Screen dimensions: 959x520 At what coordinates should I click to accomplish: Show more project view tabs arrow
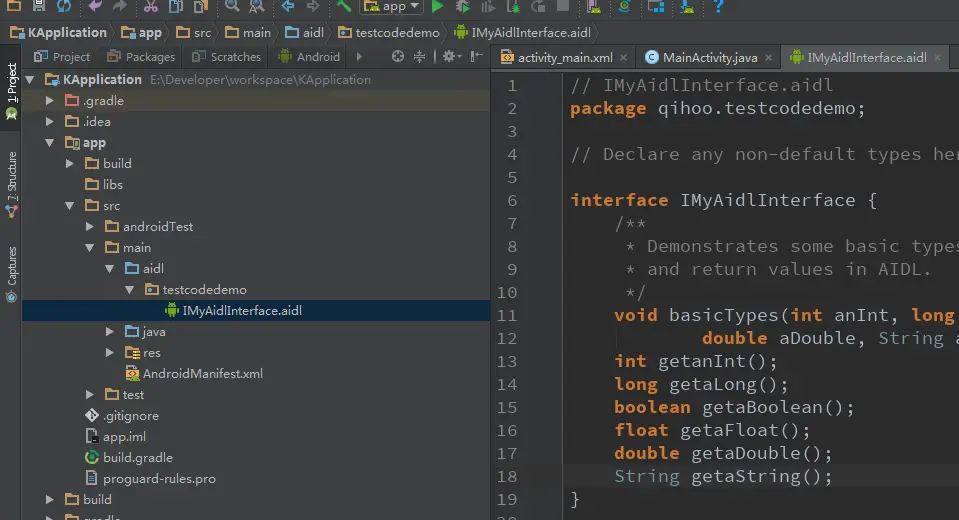359,57
